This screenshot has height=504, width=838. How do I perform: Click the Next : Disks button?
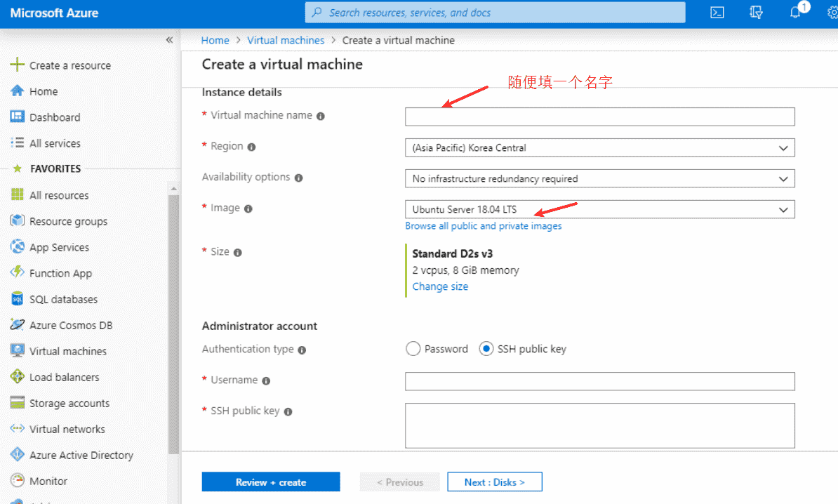[x=495, y=482]
